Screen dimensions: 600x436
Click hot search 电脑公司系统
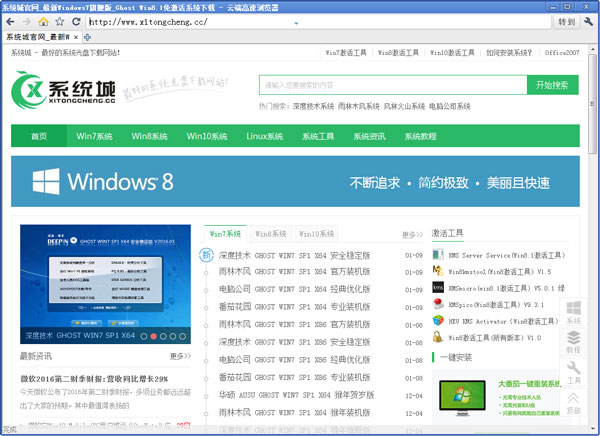coord(449,106)
